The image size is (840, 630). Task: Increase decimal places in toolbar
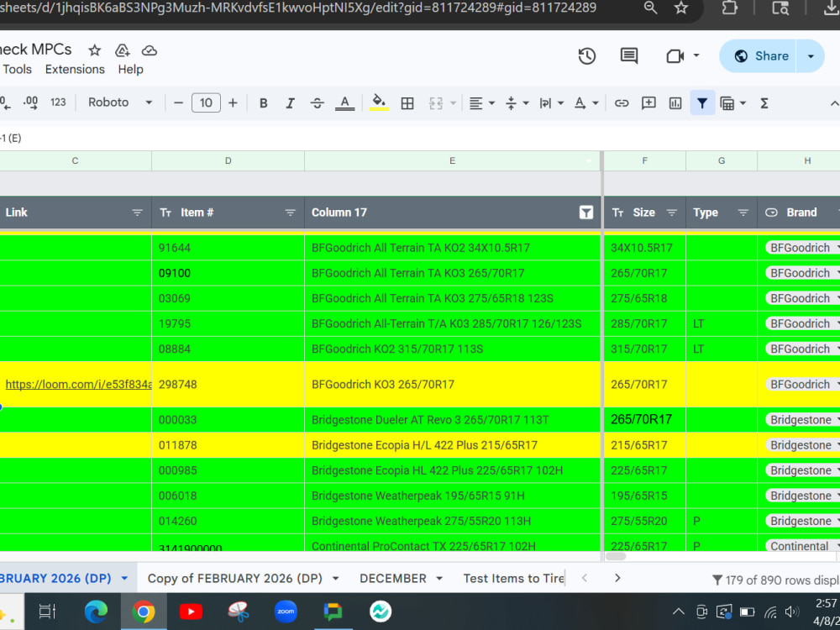[30, 102]
